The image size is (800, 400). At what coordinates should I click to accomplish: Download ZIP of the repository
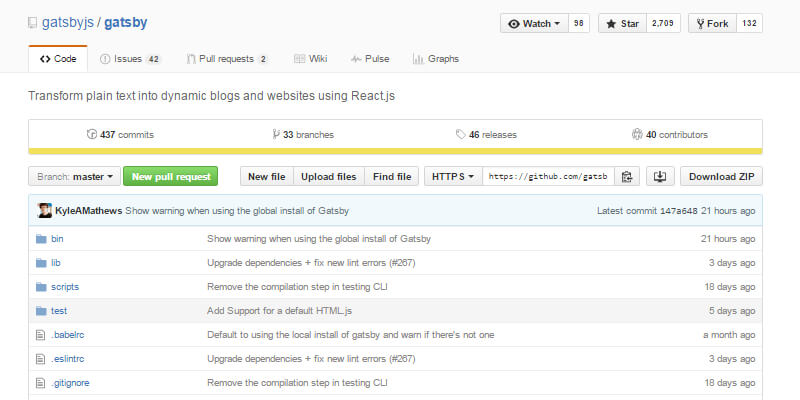tap(721, 177)
